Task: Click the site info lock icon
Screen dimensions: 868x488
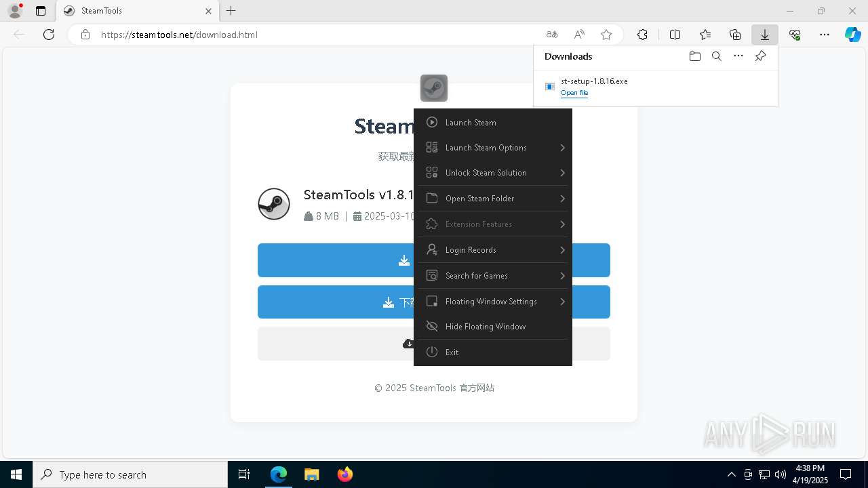Action: [x=85, y=35]
